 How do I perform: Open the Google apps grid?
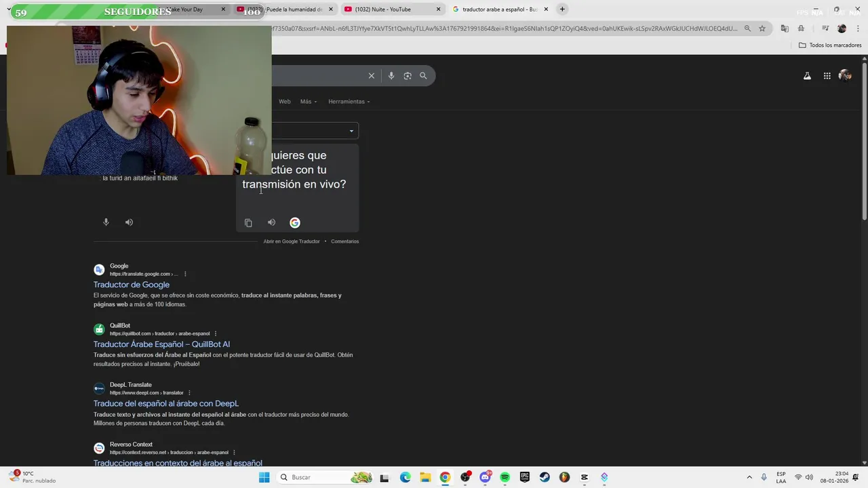[x=827, y=76]
